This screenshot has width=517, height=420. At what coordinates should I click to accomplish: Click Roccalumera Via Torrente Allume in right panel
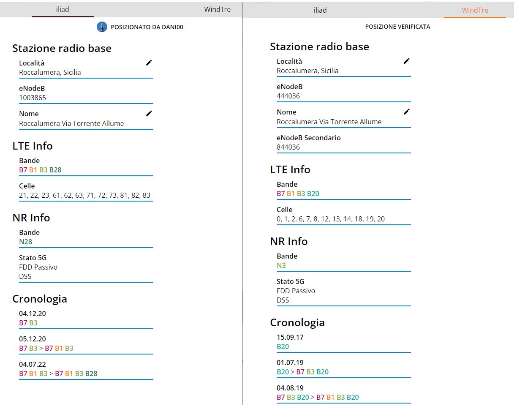tap(329, 122)
